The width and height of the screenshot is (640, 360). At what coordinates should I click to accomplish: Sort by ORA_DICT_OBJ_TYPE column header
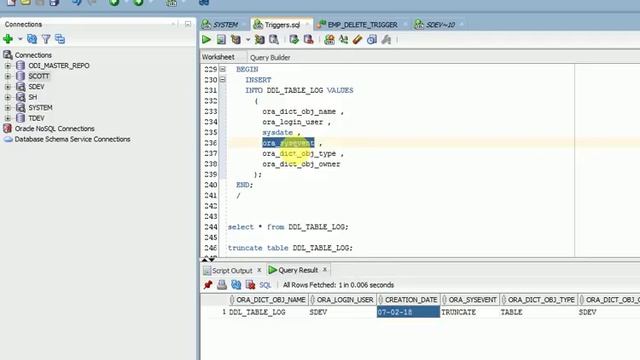point(539,300)
